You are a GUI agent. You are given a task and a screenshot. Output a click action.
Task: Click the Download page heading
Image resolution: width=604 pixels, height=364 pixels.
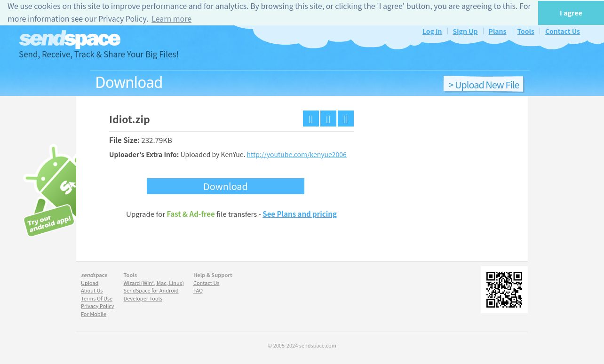[x=129, y=82]
